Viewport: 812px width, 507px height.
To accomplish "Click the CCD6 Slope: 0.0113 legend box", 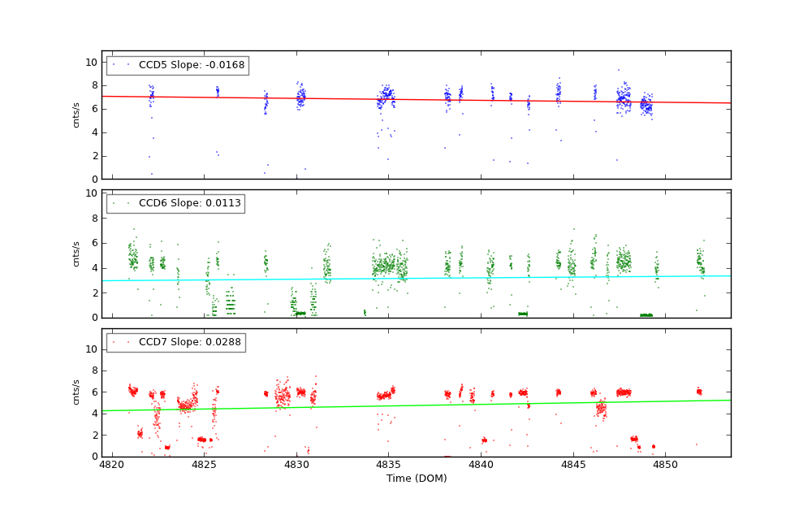I will (175, 204).
